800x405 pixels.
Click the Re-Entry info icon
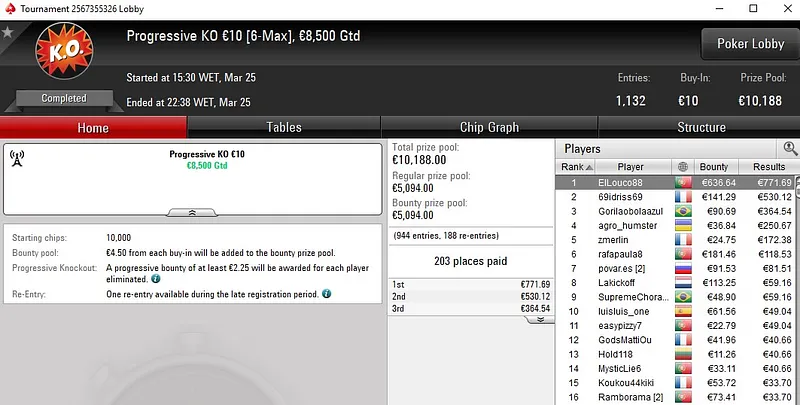(x=326, y=294)
